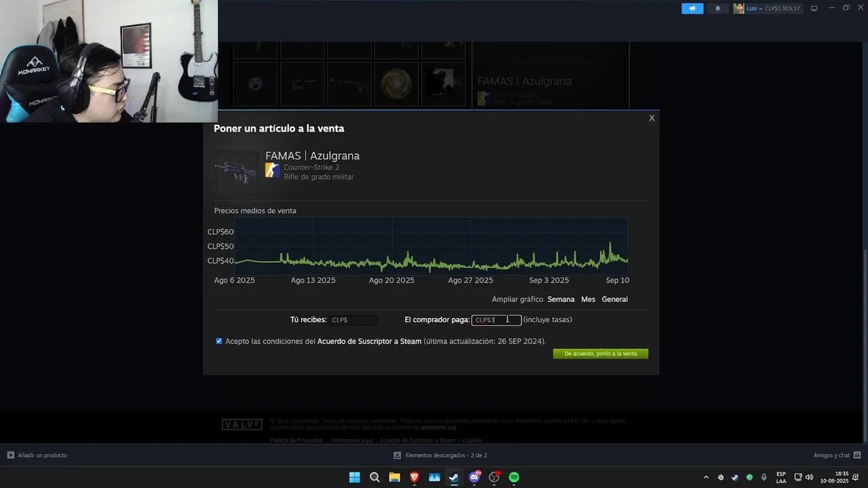Click the microphone tray icon

tap(764, 477)
